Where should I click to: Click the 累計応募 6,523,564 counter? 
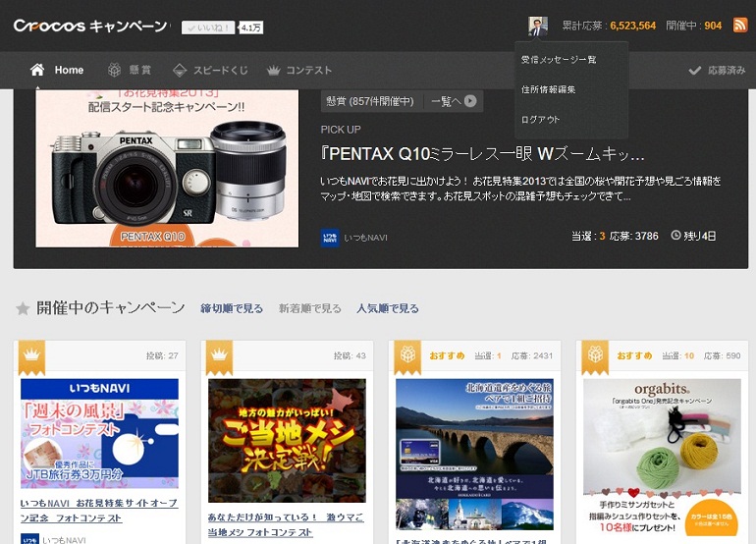point(609,26)
